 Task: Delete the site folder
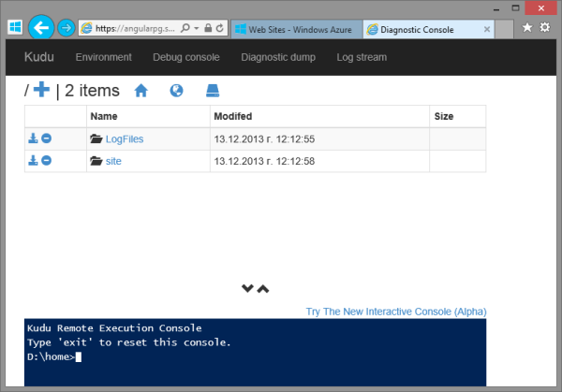pos(46,160)
